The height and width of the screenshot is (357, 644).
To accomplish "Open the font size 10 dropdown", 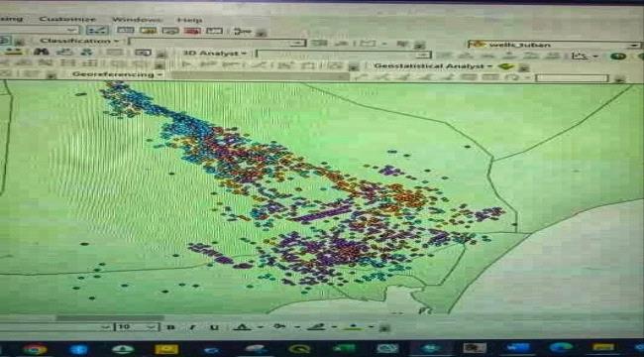I will pyautogui.click(x=153, y=327).
